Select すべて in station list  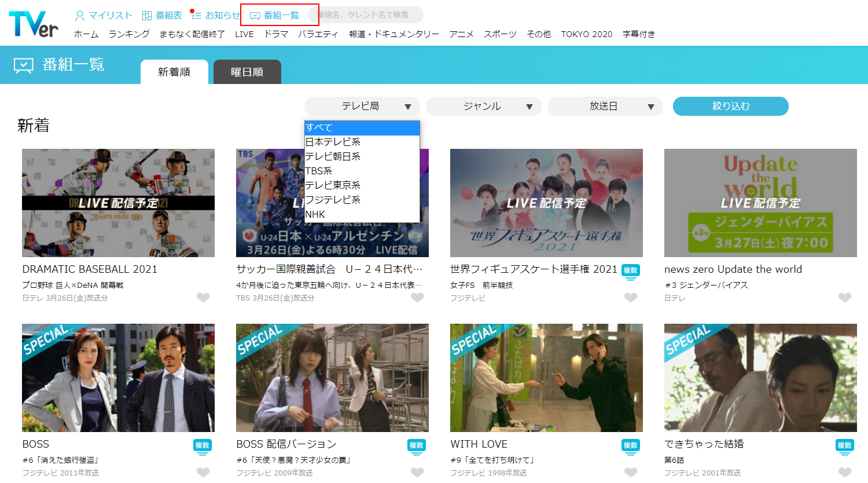pyautogui.click(x=362, y=127)
